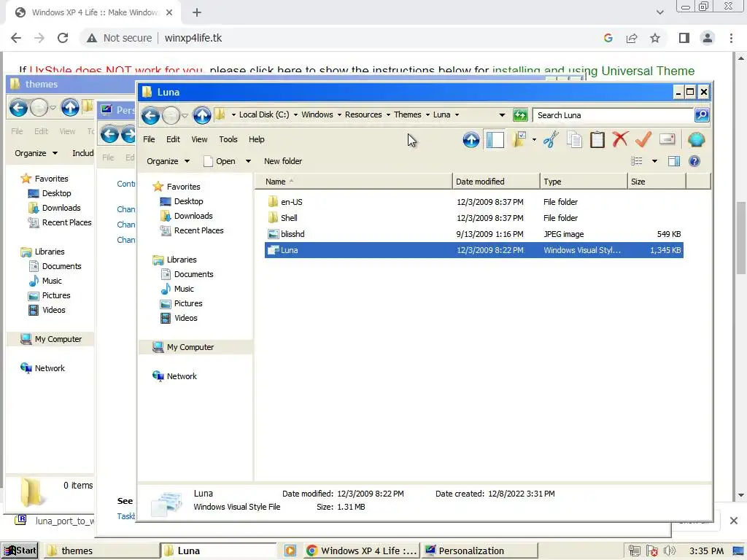
Task: Open the File menu in Luna window
Action: click(x=149, y=139)
